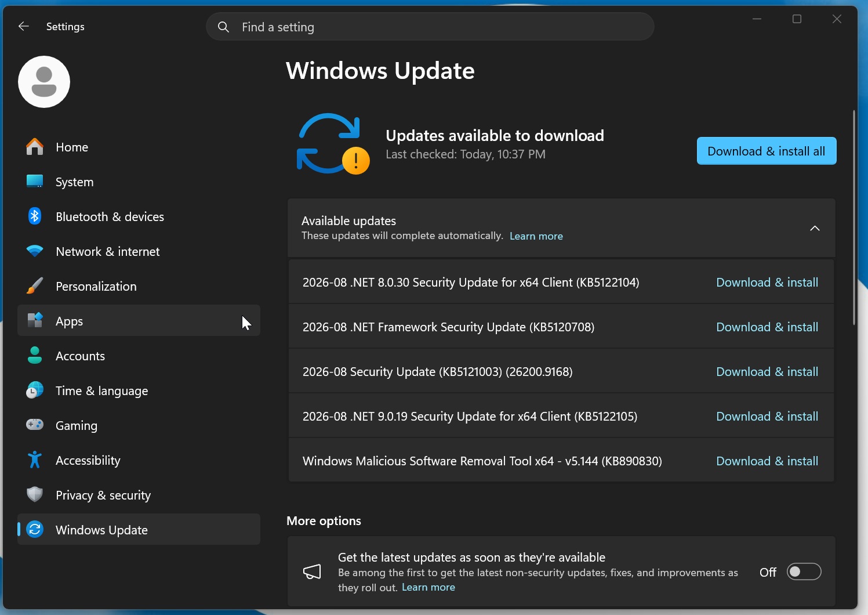The width and height of the screenshot is (868, 615).
Task: Click the 'Windows Update' page title
Action: pyautogui.click(x=380, y=71)
